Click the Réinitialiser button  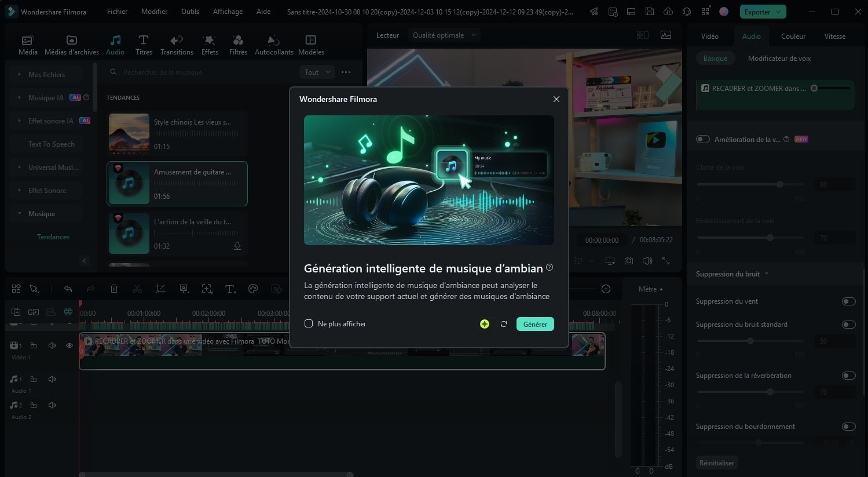(717, 463)
